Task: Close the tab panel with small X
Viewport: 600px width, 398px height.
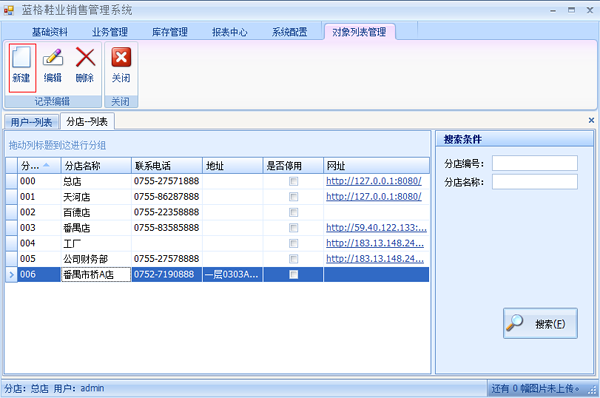Action: point(591,120)
